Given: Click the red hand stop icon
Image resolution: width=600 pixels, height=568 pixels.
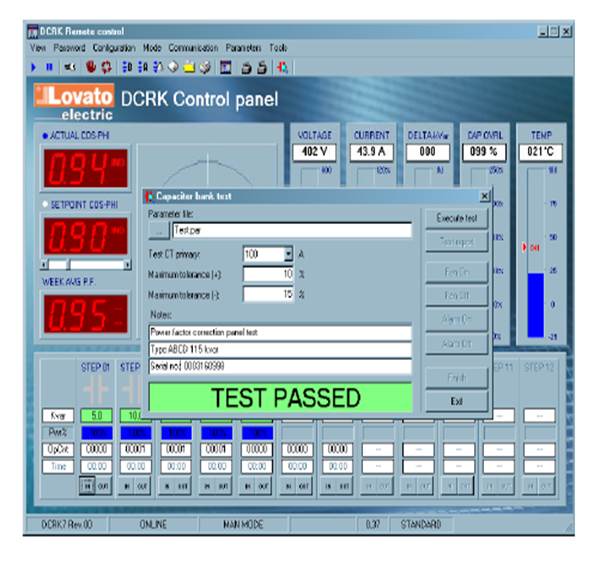Looking at the screenshot, I should click(x=89, y=67).
